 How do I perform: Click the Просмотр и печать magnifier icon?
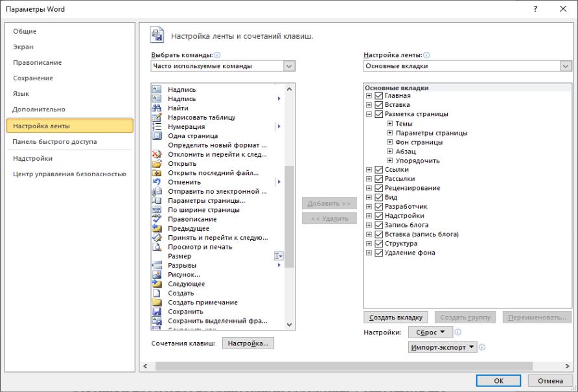157,247
